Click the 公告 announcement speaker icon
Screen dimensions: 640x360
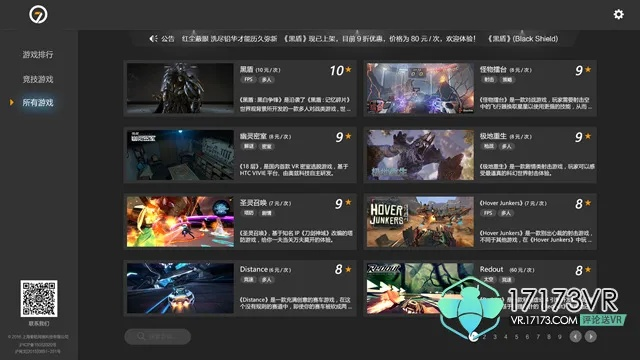coord(153,39)
